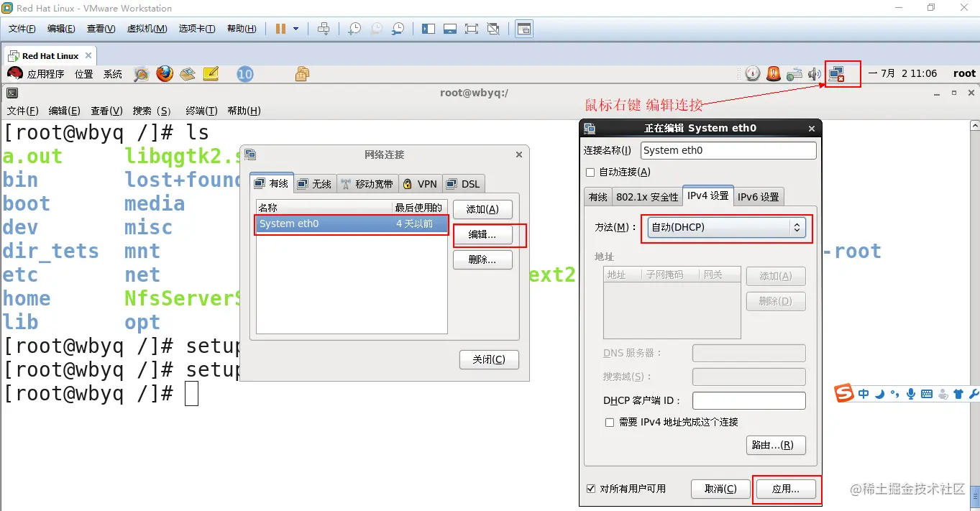Image resolution: width=980 pixels, height=511 pixels.
Task: Open the snapshot manager
Action: click(398, 29)
